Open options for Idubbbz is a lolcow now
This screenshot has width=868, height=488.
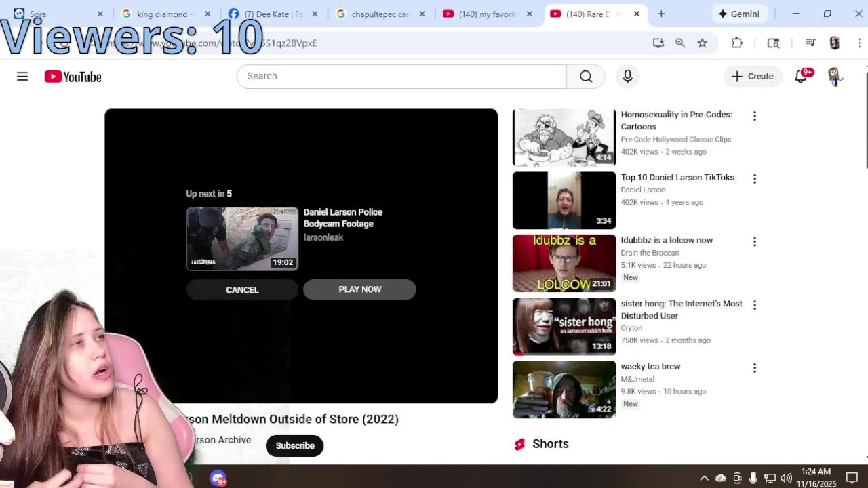tap(754, 241)
